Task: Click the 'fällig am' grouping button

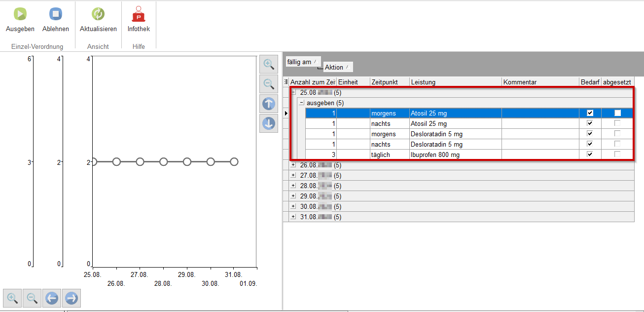Action: 303,62
